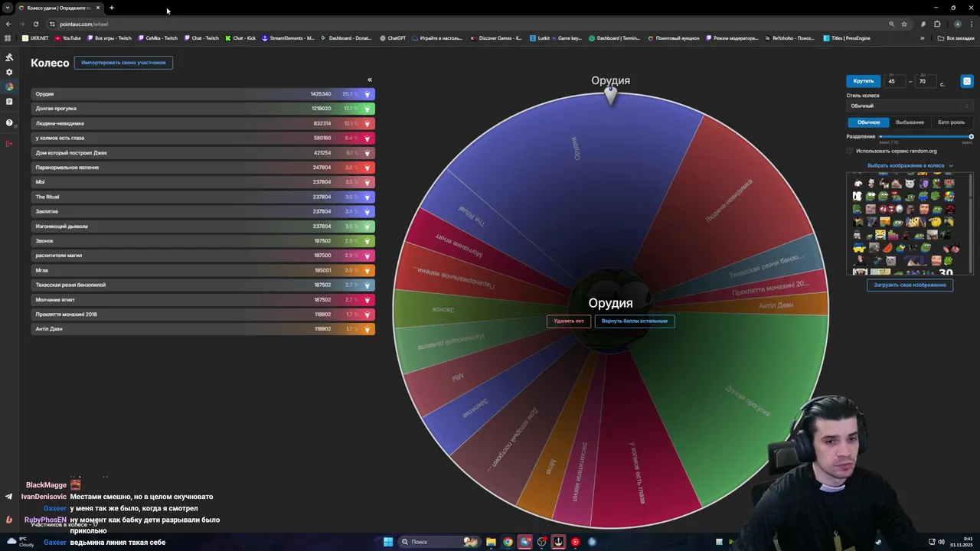Click the pin icon on The Ritual row
This screenshot has width=980, height=551.
367,197
